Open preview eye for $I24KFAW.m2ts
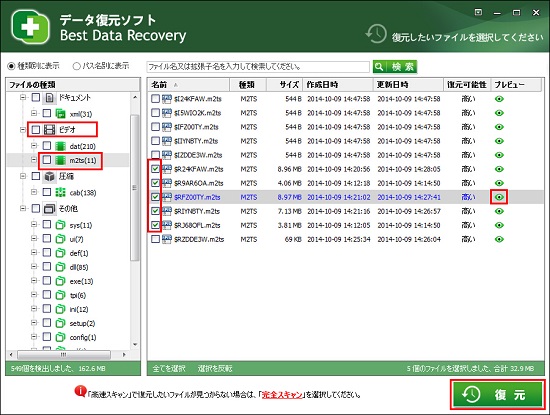This screenshot has width=550, height=415. 499,99
